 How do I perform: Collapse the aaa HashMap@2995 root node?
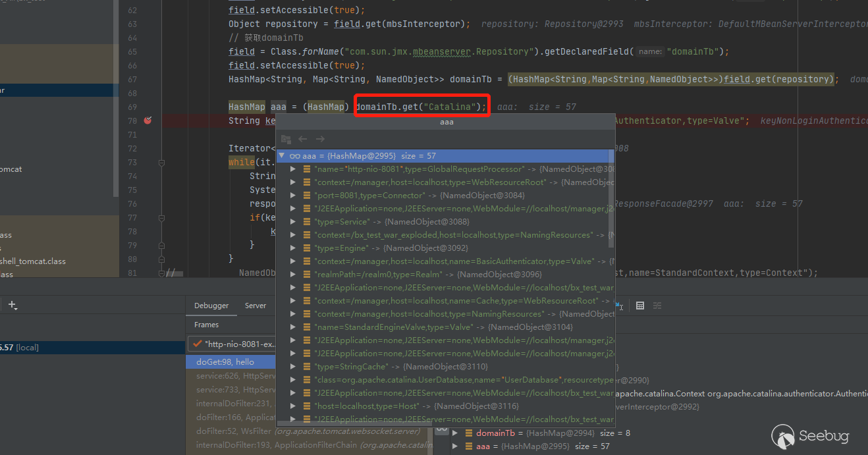(x=283, y=156)
